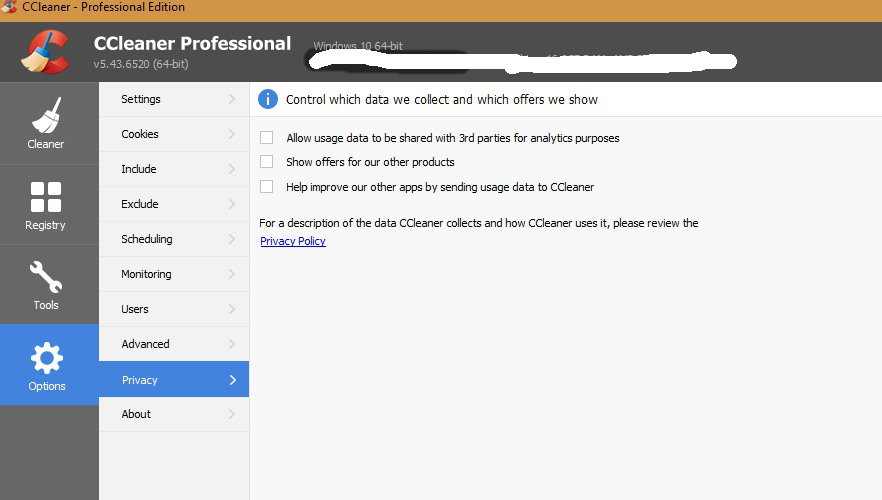Open the Privacy Policy link

[293, 241]
